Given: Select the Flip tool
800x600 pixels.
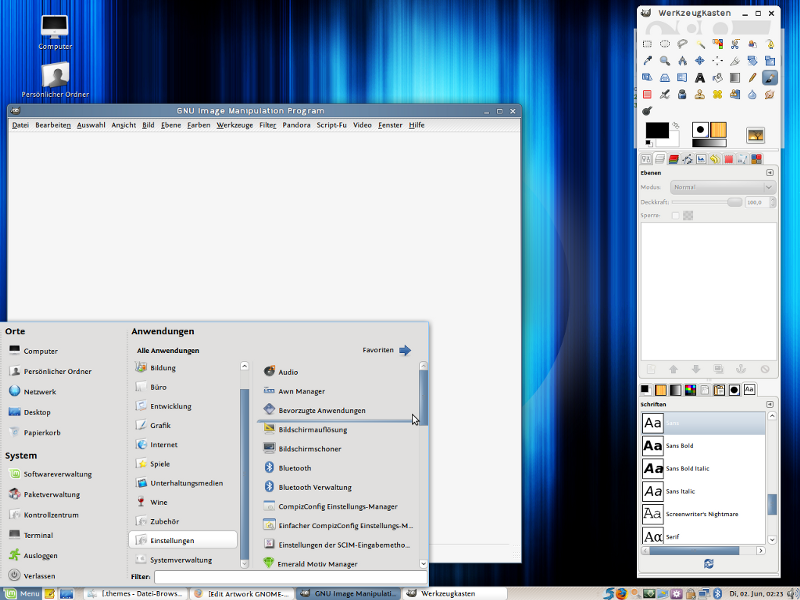Looking at the screenshot, I should [x=682, y=78].
